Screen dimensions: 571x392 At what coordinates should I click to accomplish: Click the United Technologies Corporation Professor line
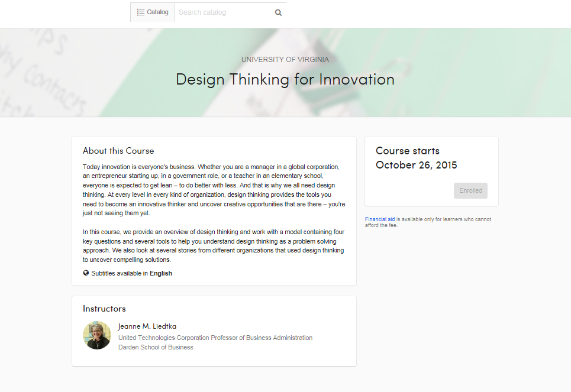(215, 338)
